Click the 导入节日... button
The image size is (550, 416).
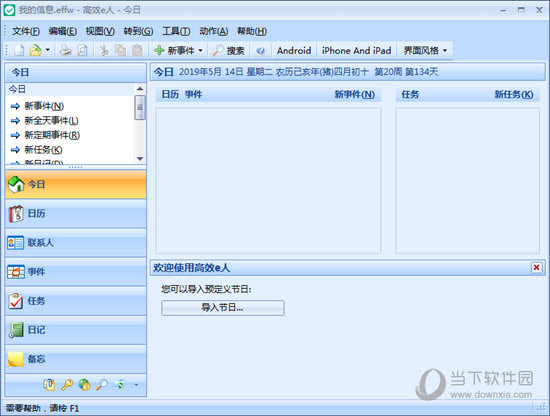pos(223,308)
